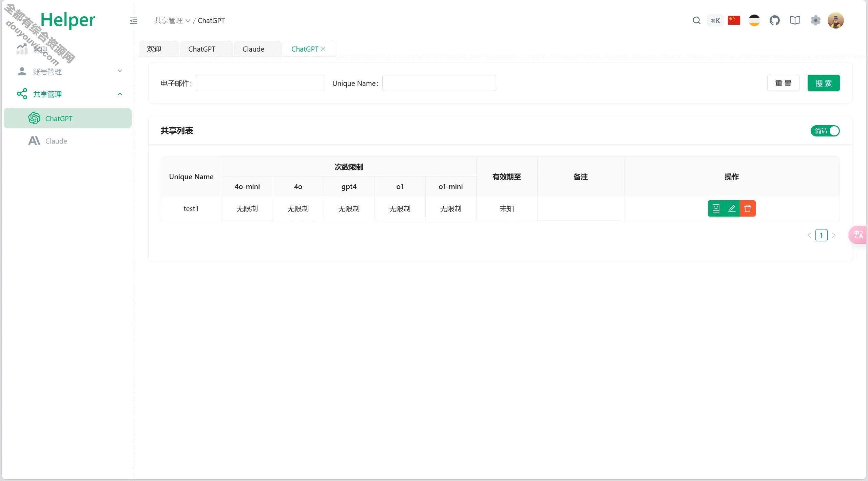Open test1 details with the green face icon
This screenshot has height=481, width=868.
[716, 208]
